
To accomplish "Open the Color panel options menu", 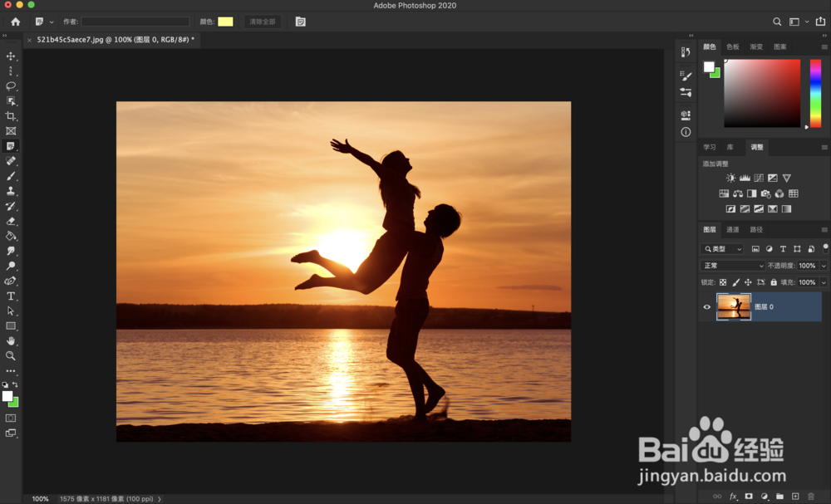I will [824, 46].
